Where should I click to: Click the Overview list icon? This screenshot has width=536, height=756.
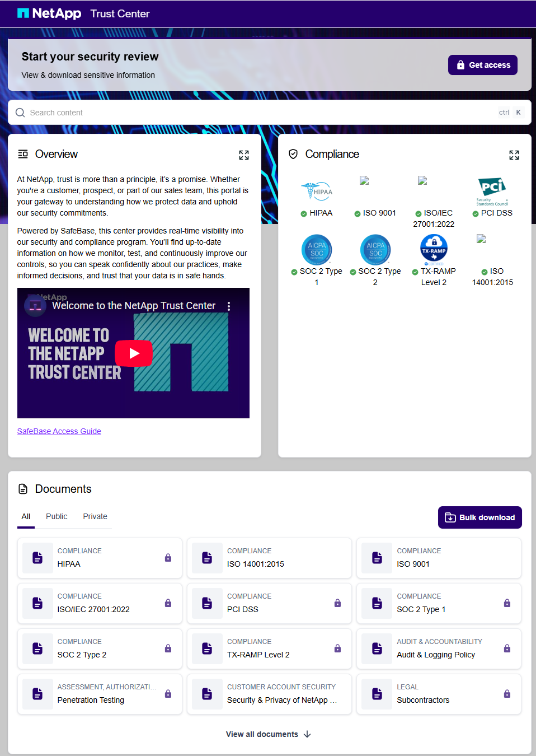point(23,154)
